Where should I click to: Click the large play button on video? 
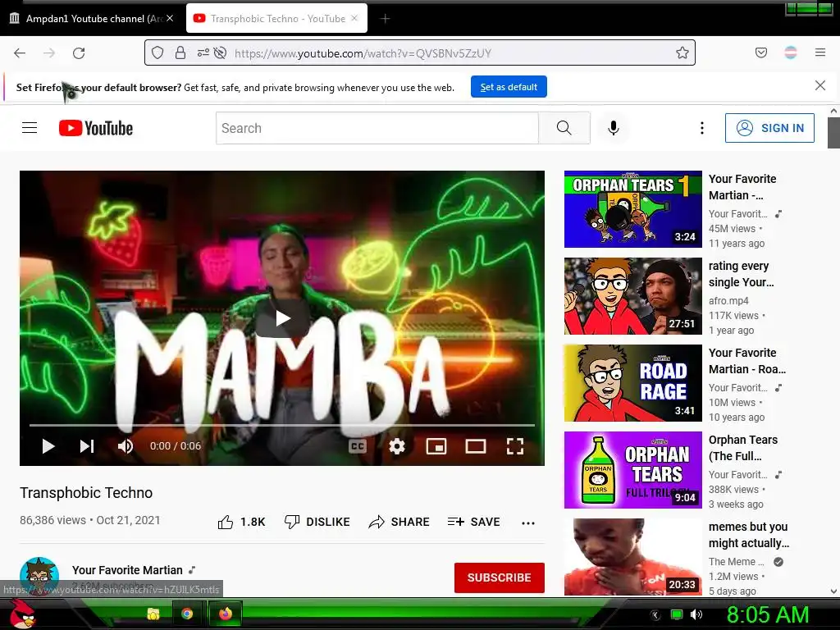click(282, 318)
